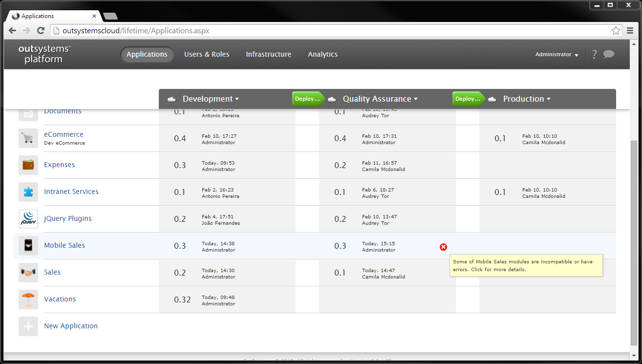Click the plus icon for New Application

point(28,326)
